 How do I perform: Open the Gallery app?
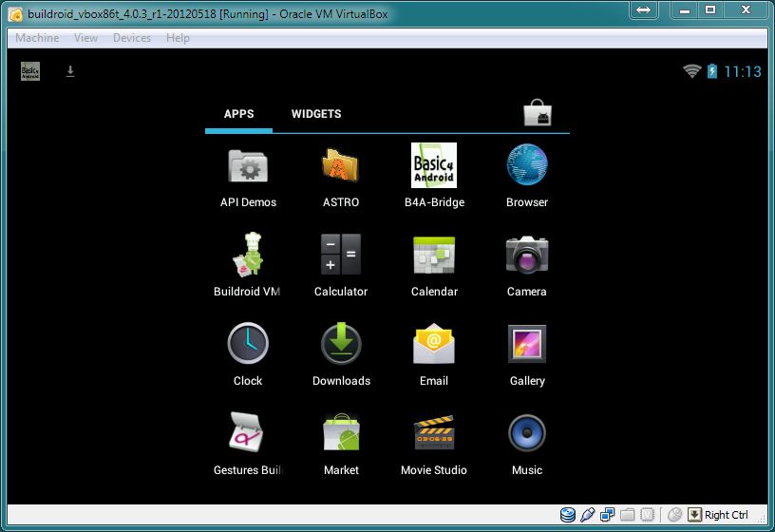click(x=527, y=356)
